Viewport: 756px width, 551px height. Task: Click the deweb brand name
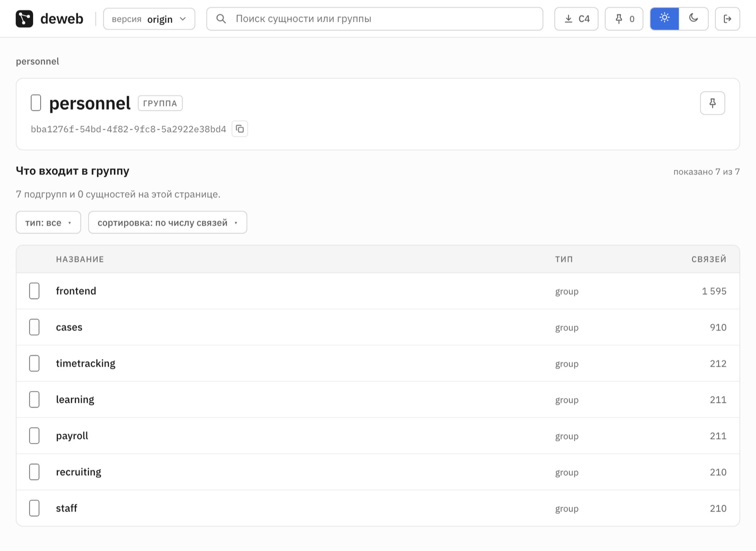pos(62,19)
